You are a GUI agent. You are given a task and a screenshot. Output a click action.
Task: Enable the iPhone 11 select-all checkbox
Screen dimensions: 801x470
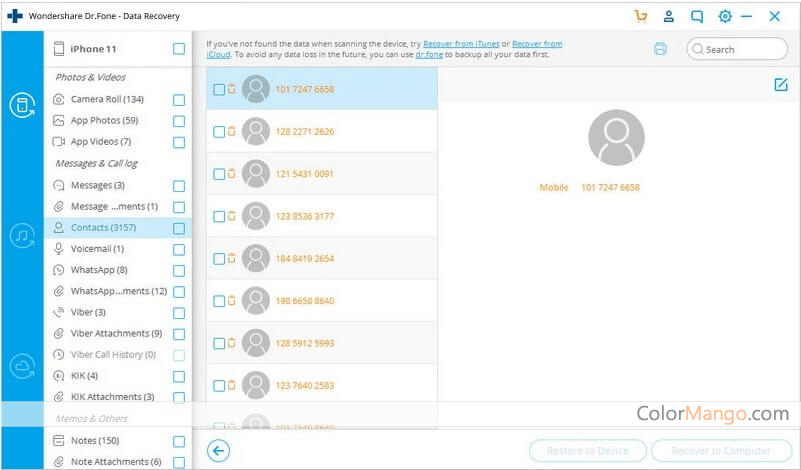pos(179,49)
